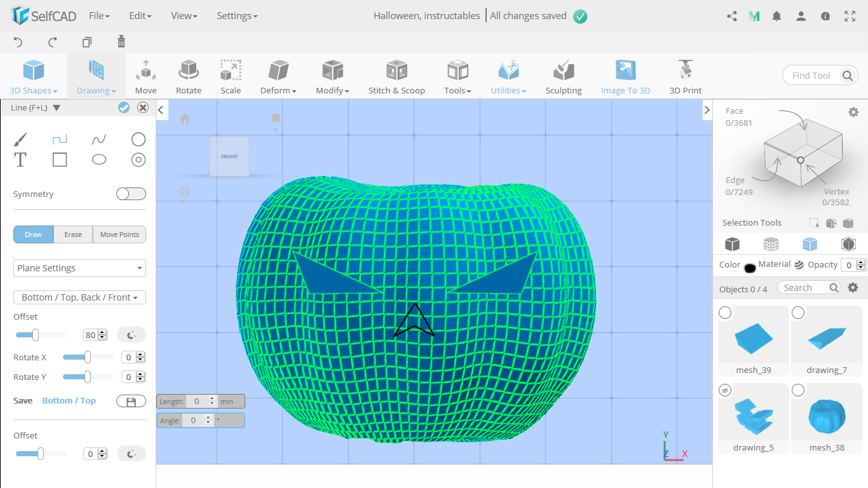Viewport: 868px width, 488px height.
Task: Open the File menu
Action: pos(99,16)
